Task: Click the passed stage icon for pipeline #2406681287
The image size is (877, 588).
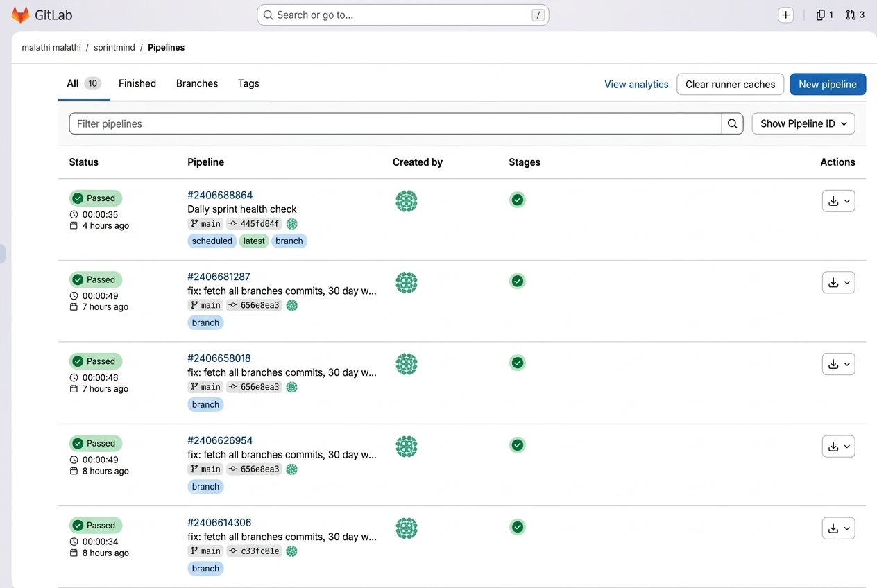Action: coord(517,281)
